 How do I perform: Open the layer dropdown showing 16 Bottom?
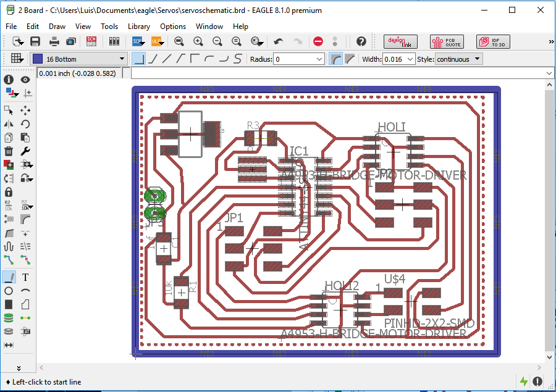[78, 59]
